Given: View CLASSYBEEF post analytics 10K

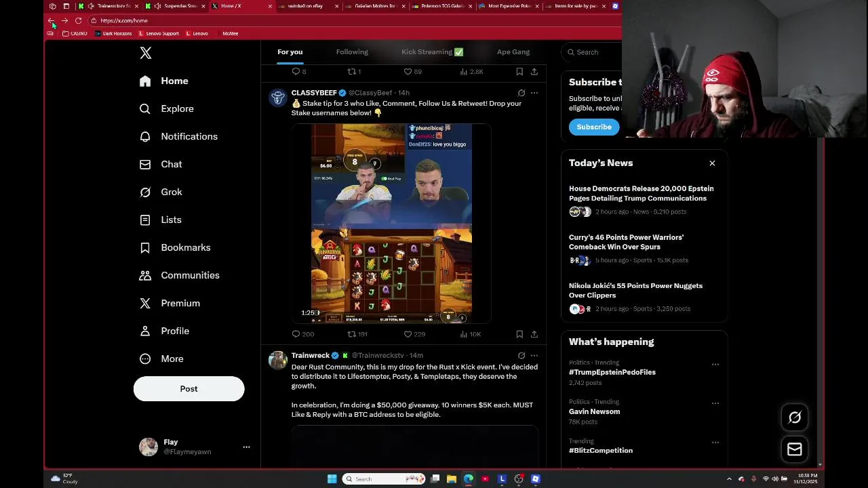Looking at the screenshot, I should (x=470, y=334).
